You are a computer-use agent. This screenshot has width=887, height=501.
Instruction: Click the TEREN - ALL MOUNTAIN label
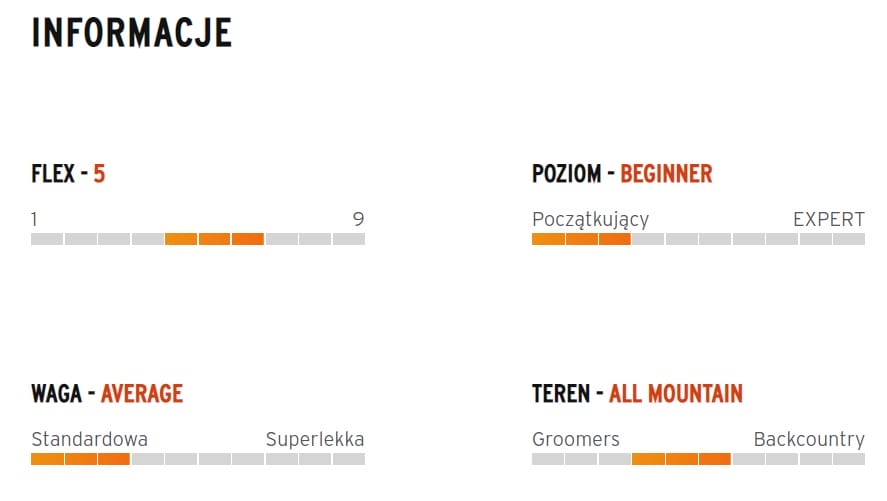click(x=637, y=393)
